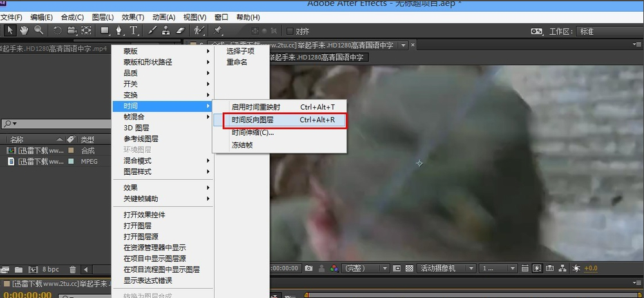Click the interpret footage icon at panel bottom
The width and height of the screenshot is (644, 298).
tap(4, 270)
